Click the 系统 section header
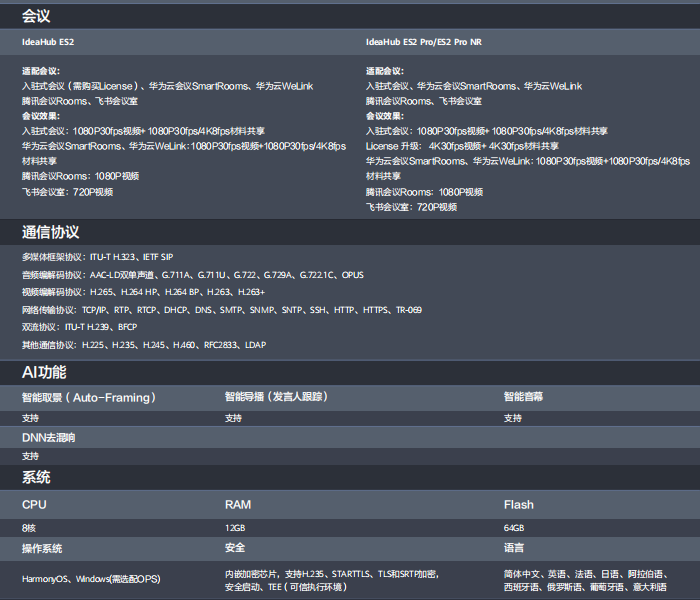 (36, 477)
